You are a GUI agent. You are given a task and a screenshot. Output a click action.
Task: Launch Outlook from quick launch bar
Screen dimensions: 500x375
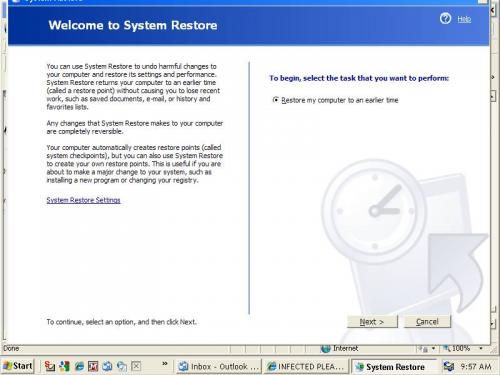pos(107,366)
